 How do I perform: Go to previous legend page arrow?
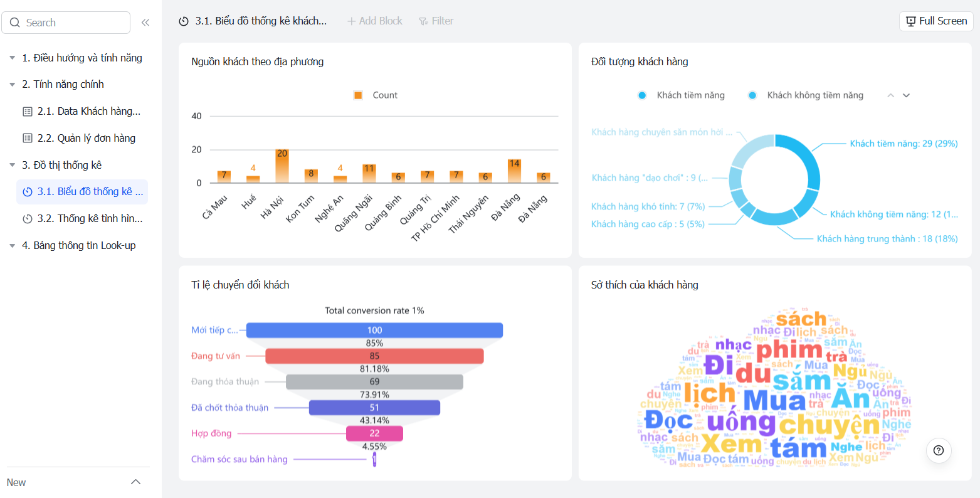pos(891,95)
